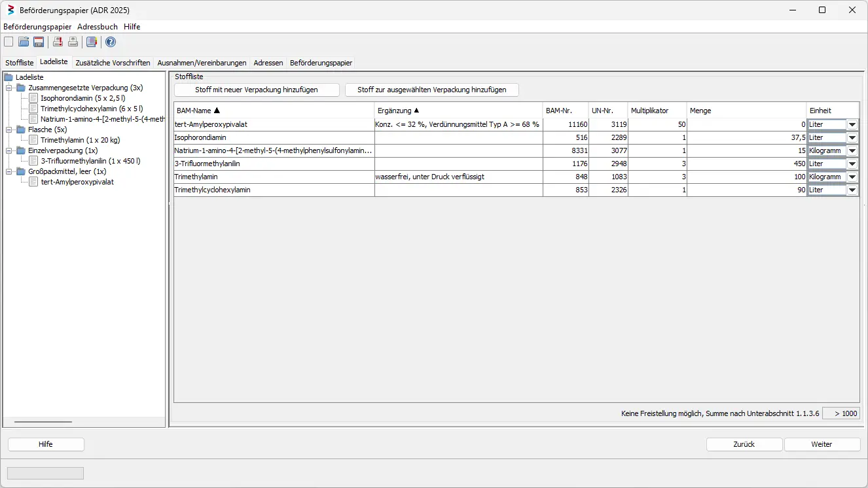Open the Einheit dropdown for 3-Trifluormethylanilin row

tap(852, 164)
